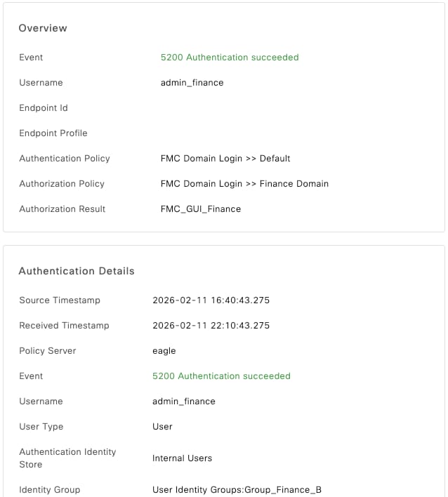
Task: Click the green event status in Overview
Action: [x=230, y=58]
